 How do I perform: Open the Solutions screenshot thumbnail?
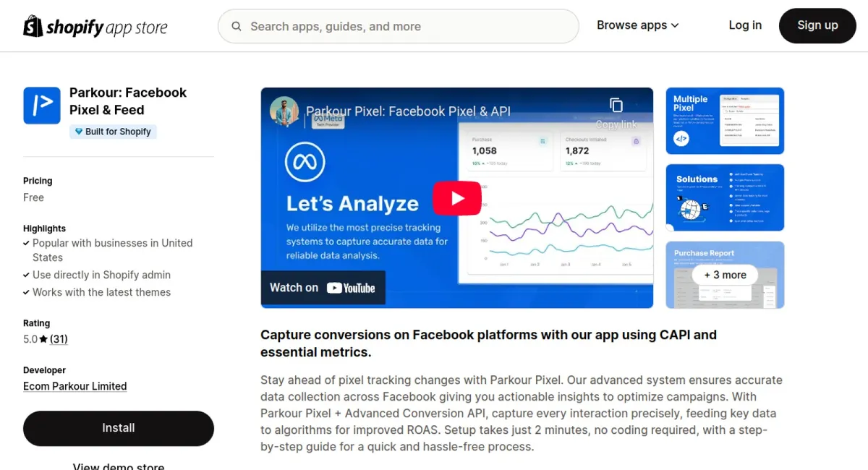pos(725,197)
